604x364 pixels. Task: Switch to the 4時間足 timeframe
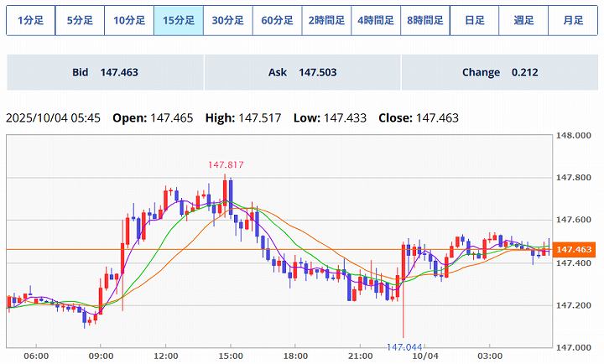tap(375, 20)
